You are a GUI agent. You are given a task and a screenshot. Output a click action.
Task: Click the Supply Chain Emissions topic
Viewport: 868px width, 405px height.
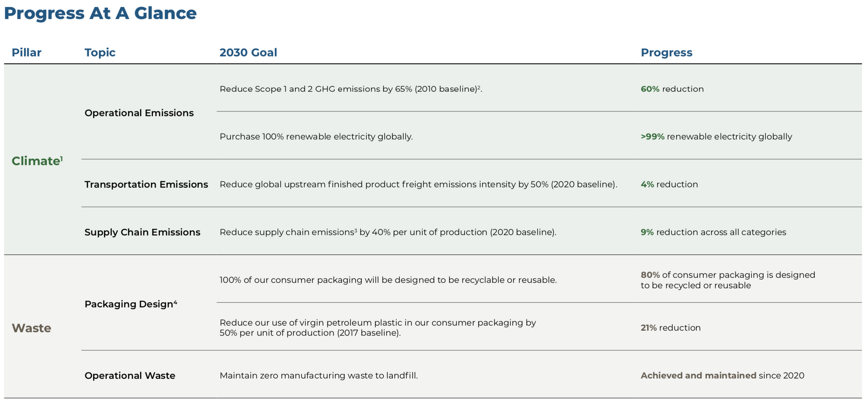pos(142,232)
